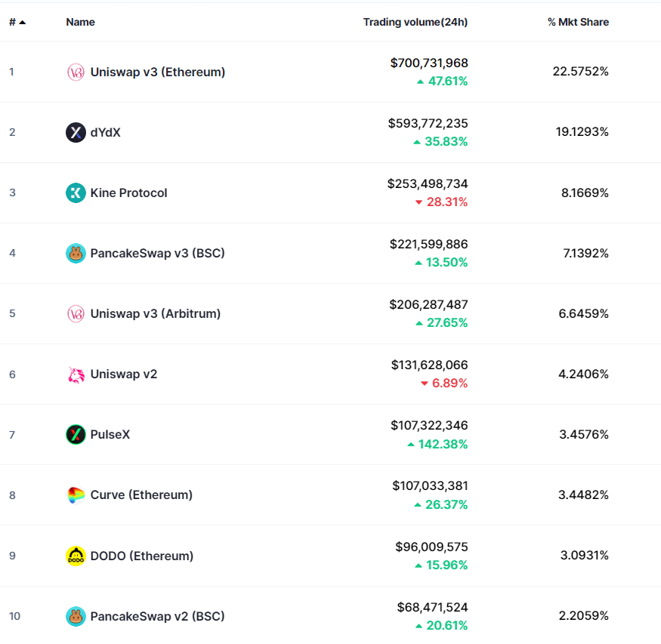Open the Curve (Ethereum) exchange link
661x644 pixels.
pyautogui.click(x=141, y=495)
